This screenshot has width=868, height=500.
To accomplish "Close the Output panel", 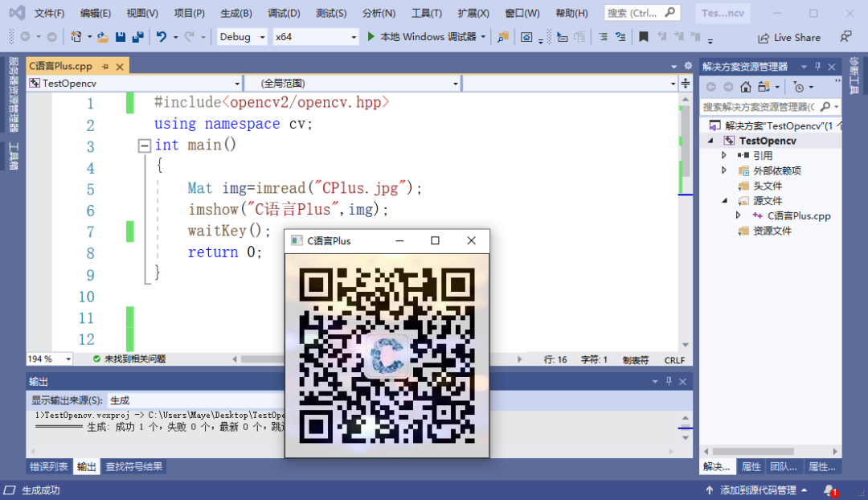I will [682, 382].
